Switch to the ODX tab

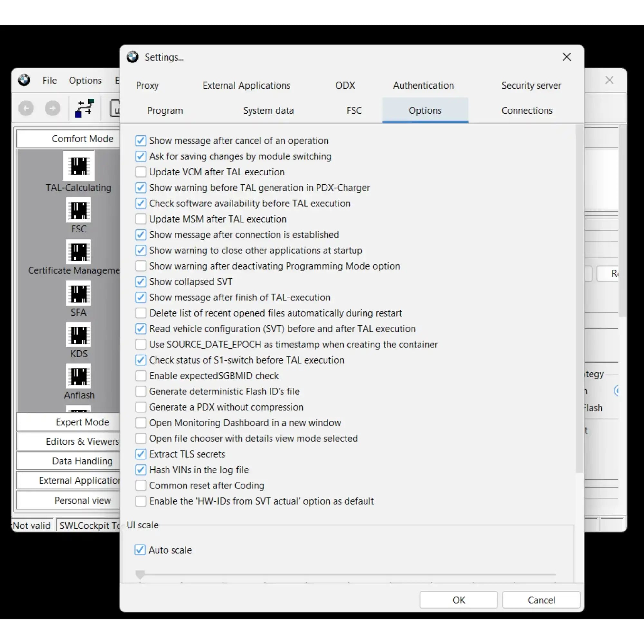[x=345, y=85]
